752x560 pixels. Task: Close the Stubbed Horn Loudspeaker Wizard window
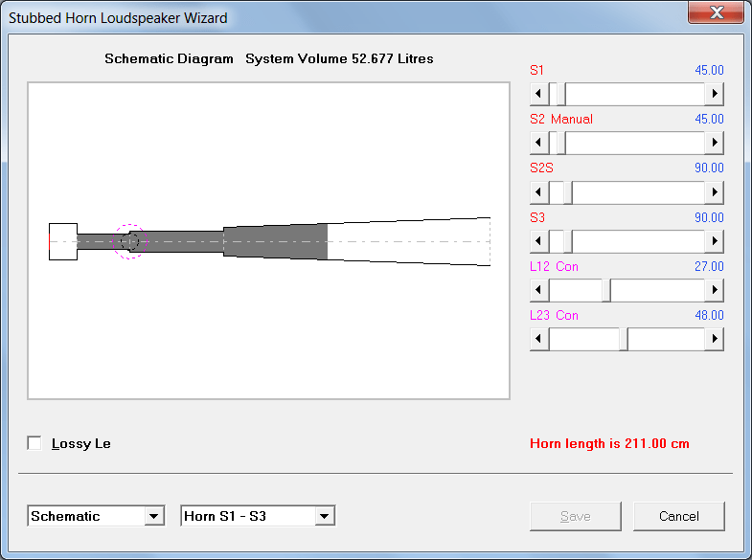coord(717,12)
